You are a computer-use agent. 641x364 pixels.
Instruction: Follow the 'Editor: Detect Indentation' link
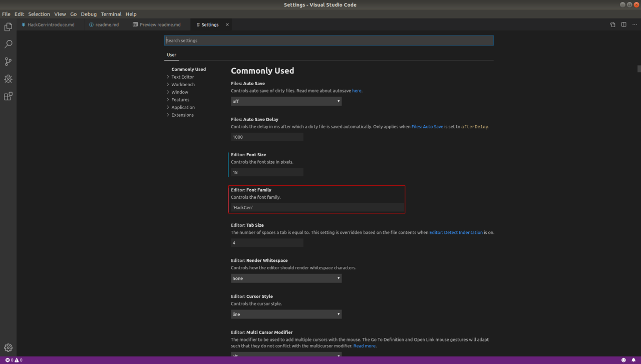coord(456,232)
